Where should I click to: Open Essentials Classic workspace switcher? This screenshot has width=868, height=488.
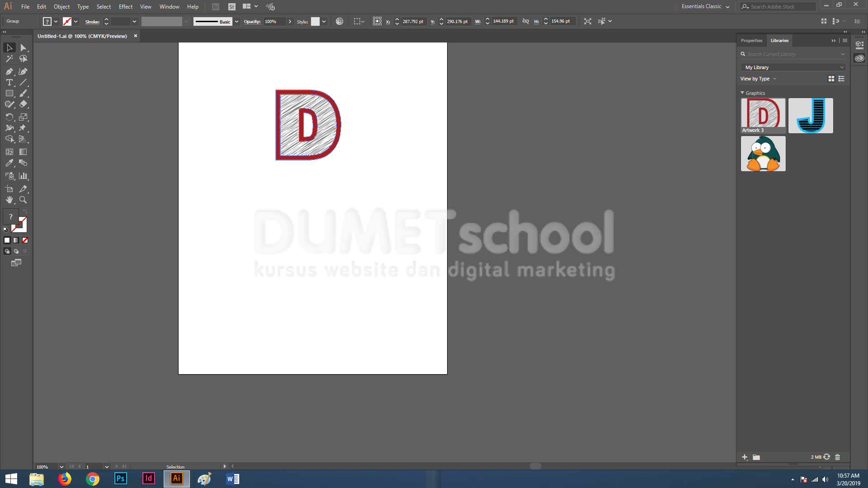click(x=705, y=6)
